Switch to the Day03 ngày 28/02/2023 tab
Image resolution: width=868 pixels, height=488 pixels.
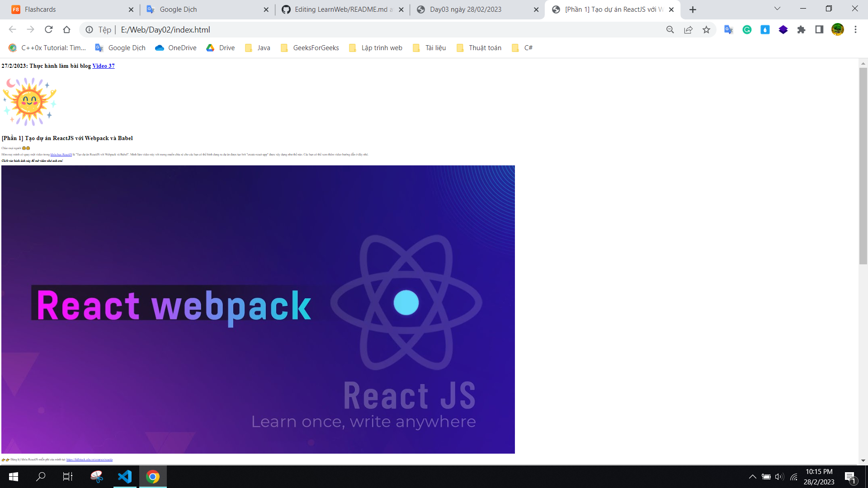coord(466,9)
